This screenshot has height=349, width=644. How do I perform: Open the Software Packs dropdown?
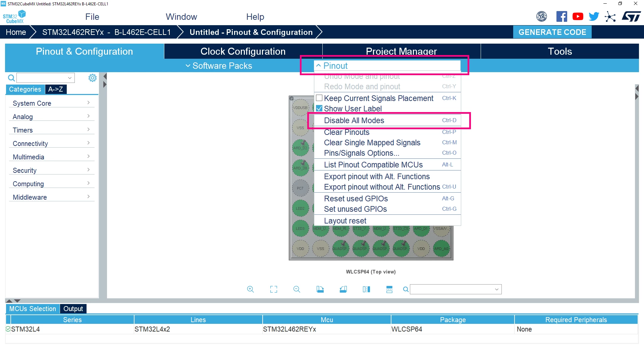219,66
